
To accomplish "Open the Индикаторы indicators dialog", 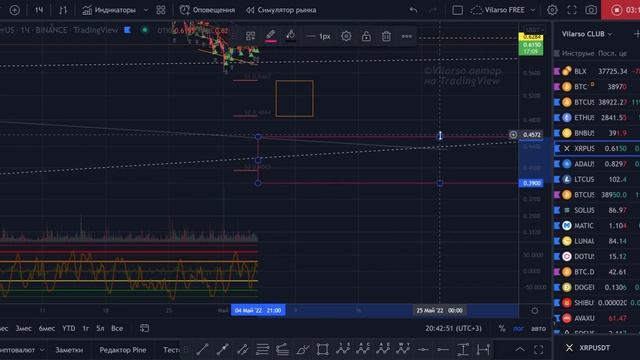I will (109, 10).
